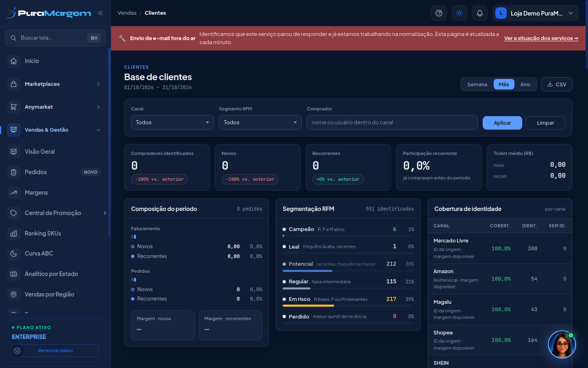Open Visão Geral chart icon
588x368 pixels.
click(x=13, y=152)
